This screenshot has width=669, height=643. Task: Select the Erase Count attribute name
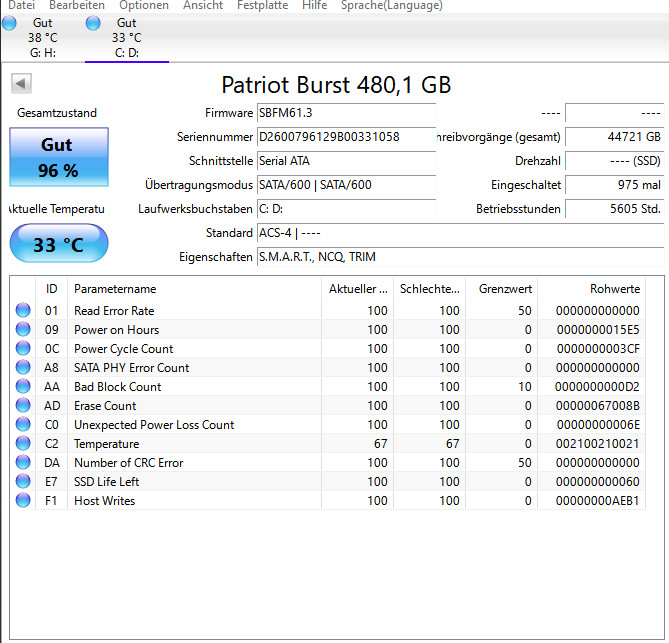click(105, 406)
